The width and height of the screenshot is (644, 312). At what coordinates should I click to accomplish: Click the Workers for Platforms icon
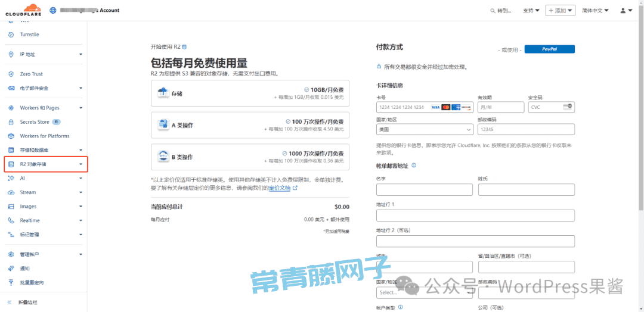11,136
